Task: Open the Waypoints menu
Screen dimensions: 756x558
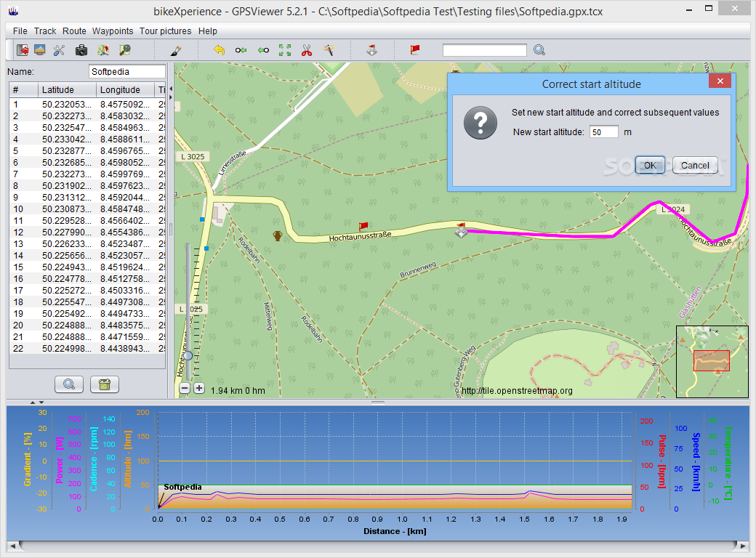Action: click(x=113, y=31)
